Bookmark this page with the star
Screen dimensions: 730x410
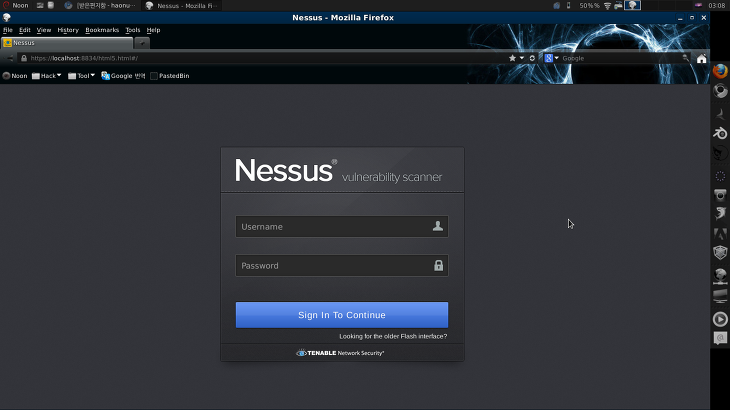pyautogui.click(x=512, y=58)
